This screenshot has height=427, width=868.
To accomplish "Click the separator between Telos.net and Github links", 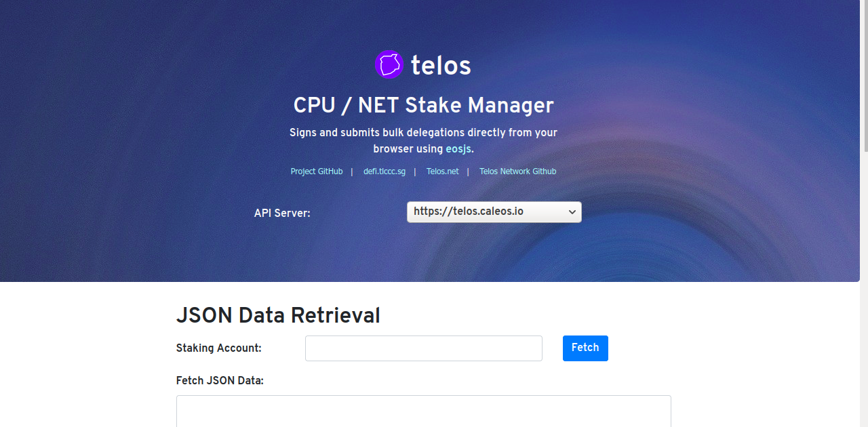I will (x=468, y=171).
